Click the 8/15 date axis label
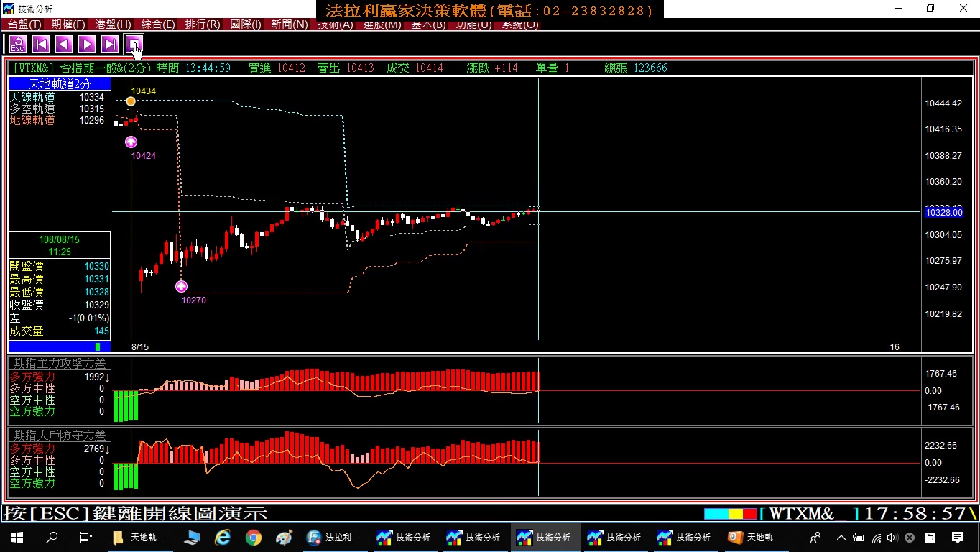 click(140, 346)
